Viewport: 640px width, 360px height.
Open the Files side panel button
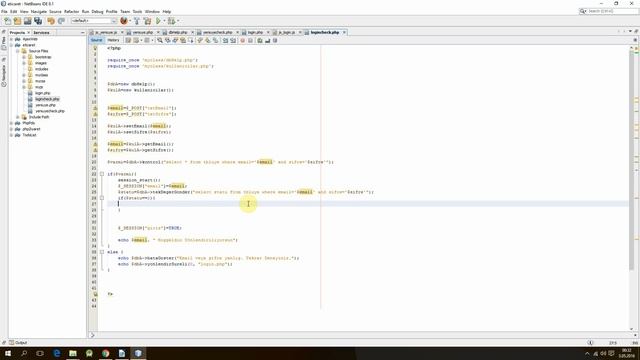(4, 42)
